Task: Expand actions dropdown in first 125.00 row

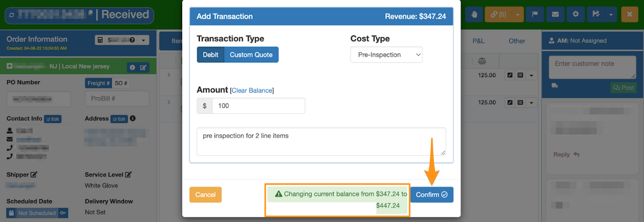Action: point(530,75)
